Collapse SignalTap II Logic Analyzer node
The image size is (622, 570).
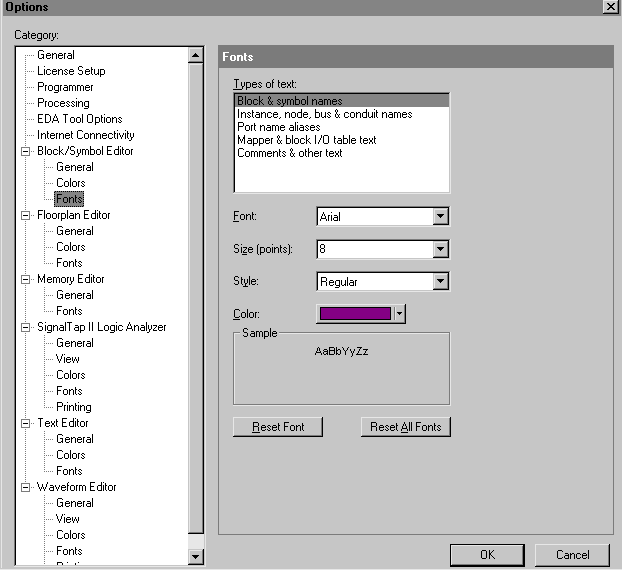click(25, 327)
